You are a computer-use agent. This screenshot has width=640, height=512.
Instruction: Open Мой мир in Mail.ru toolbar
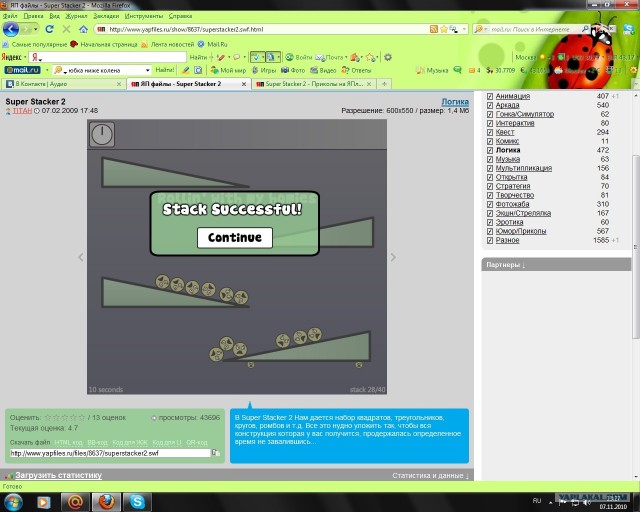point(228,70)
